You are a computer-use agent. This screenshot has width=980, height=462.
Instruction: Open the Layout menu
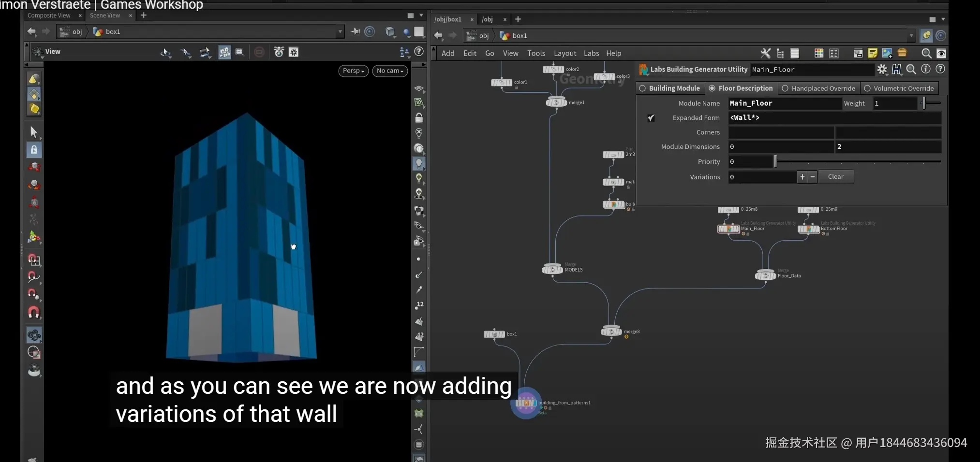[x=565, y=53]
